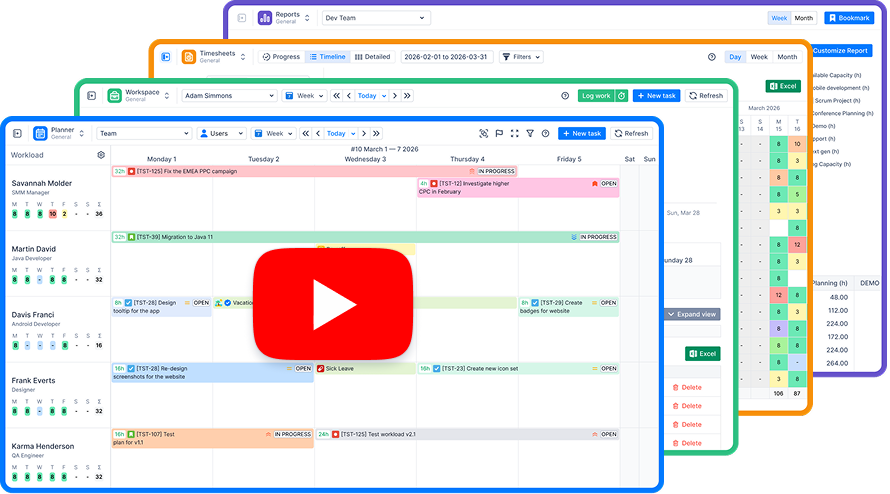Click Log work in Workspace
Image resolution: width=890 pixels, height=494 pixels.
(596, 96)
